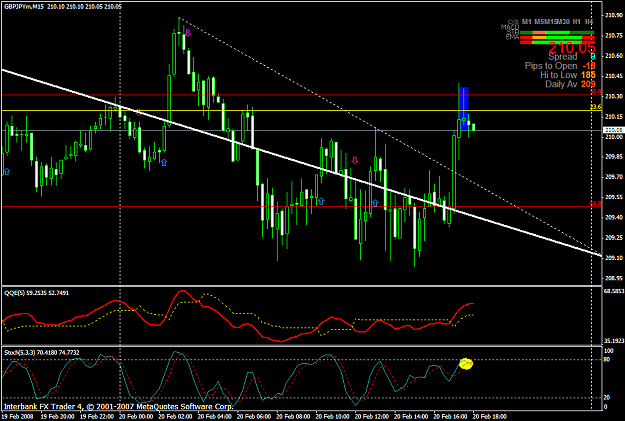The image size is (625, 421).
Task: Click the M5 timeframe label in the dashboard
Action: click(x=540, y=22)
